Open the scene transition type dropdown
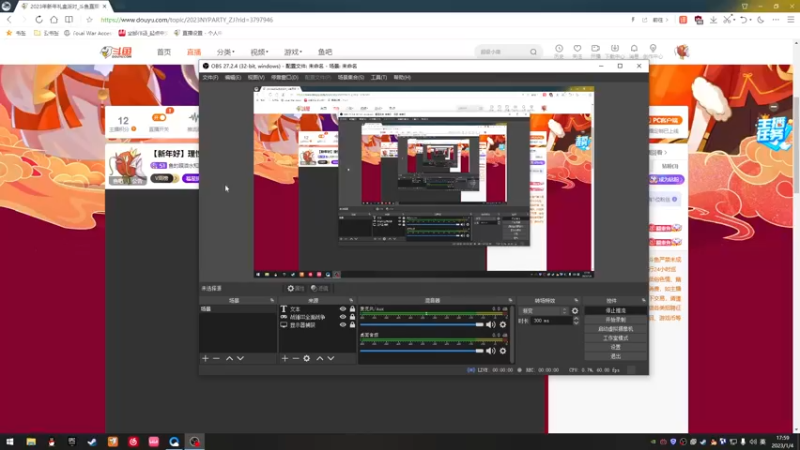 point(544,311)
